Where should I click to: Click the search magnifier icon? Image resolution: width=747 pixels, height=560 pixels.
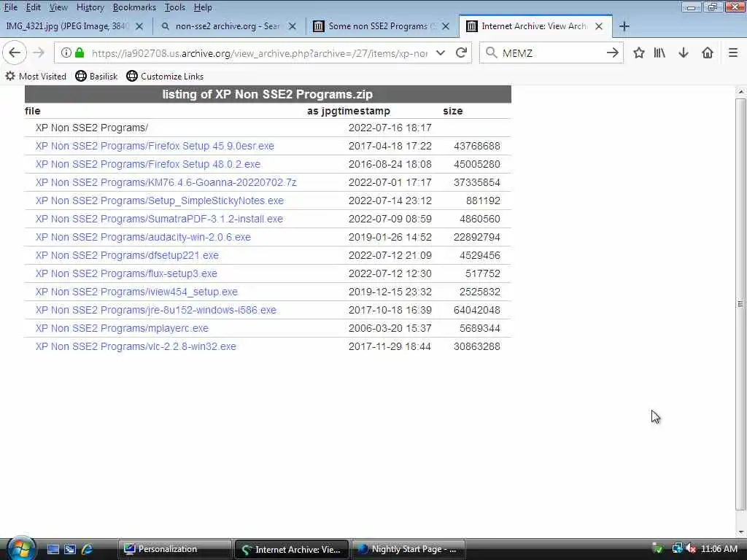tap(491, 52)
